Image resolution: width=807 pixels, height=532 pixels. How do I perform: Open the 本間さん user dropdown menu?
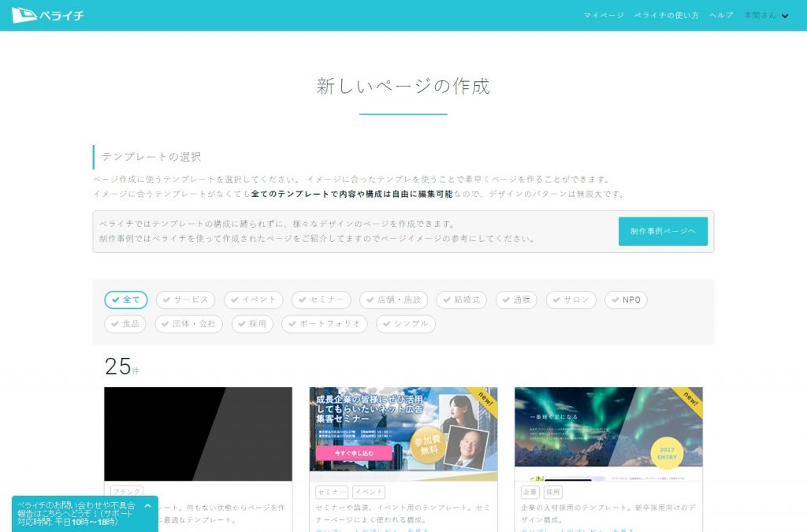766,16
